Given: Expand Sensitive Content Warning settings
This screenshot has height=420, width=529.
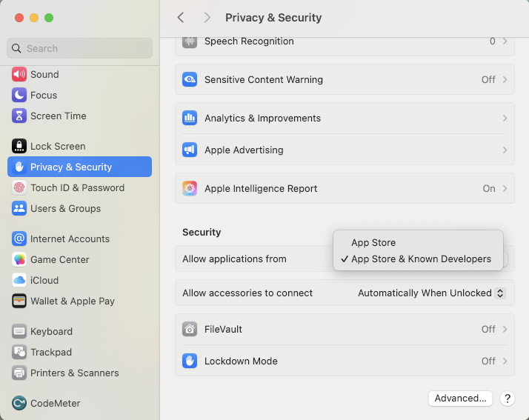Looking at the screenshot, I should click(x=345, y=79).
